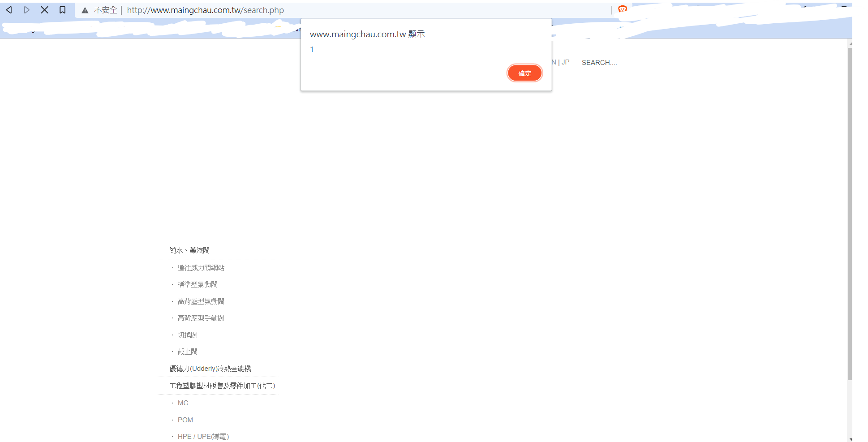Click the SEARCH.... field

click(x=599, y=63)
